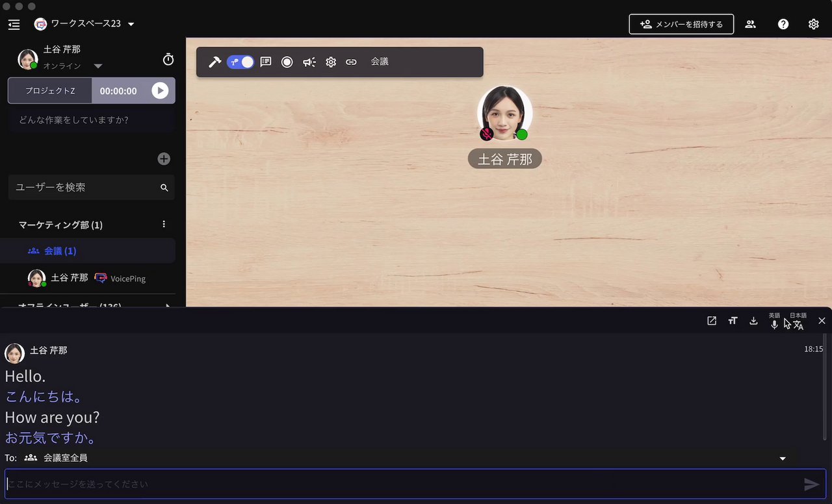
Task: Open the ワークスペース23 workspace dropdown
Action: (131, 24)
